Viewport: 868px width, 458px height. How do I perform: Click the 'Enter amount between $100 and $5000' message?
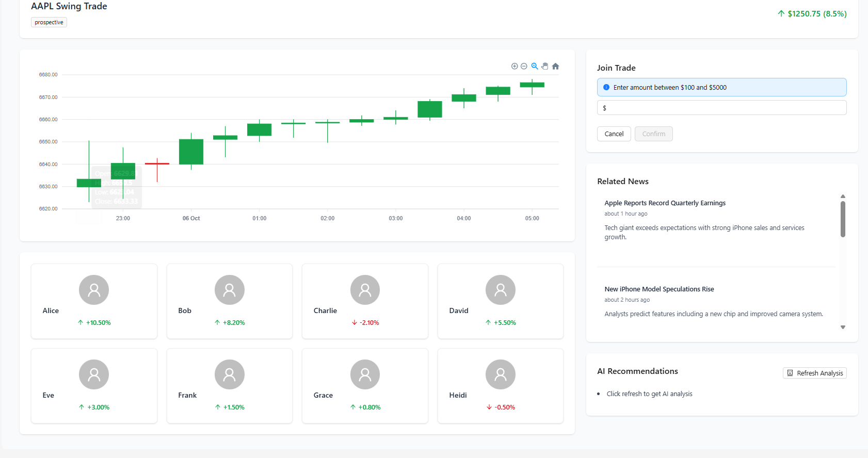670,87
